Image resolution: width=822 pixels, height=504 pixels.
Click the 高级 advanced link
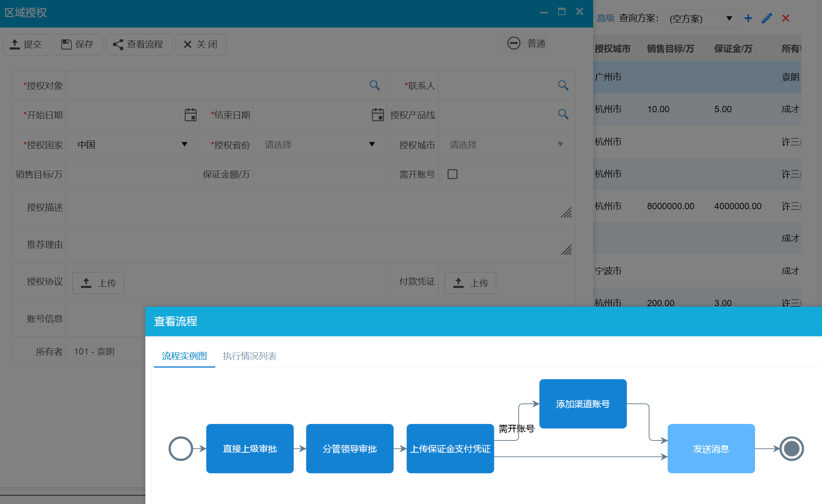(605, 18)
